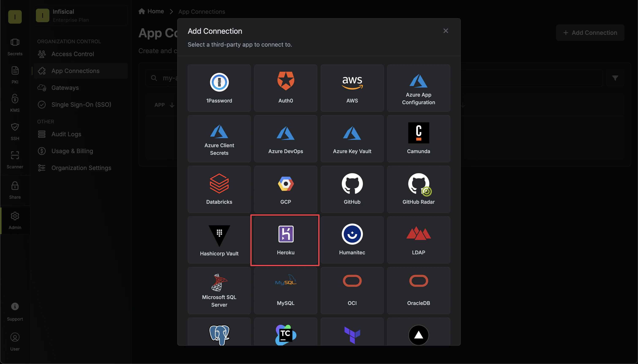Screen dimensions: 638x364
Task: Select the GitHub Radar tile
Action: click(x=418, y=189)
